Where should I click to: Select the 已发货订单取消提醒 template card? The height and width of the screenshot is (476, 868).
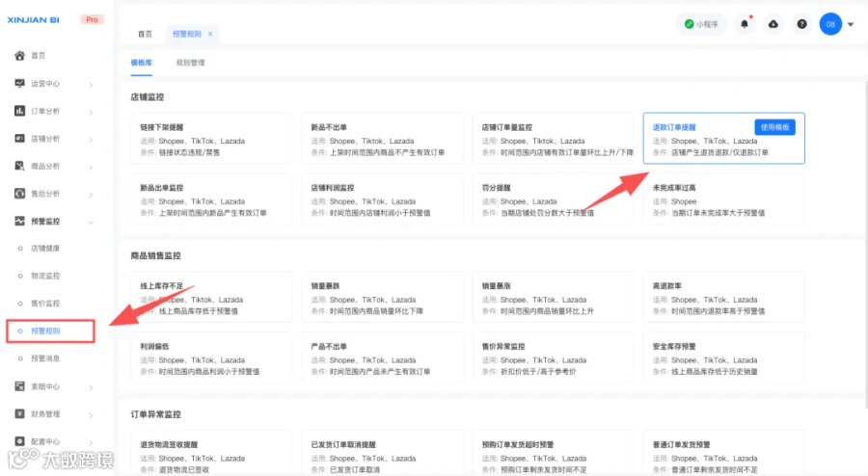[383, 453]
